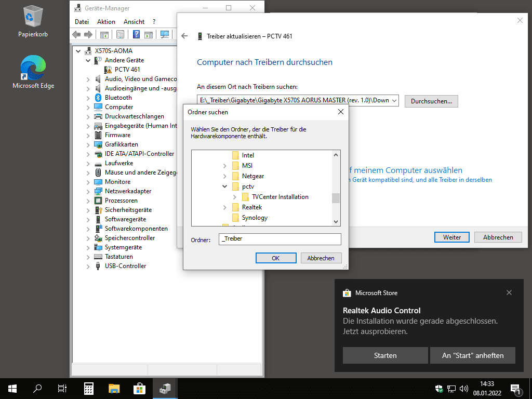Click the Speichercontroller icon

click(98, 238)
